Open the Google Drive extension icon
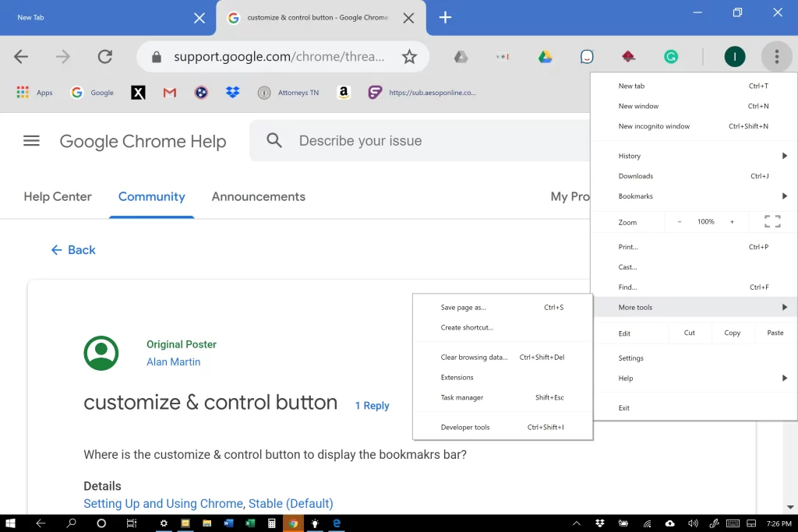This screenshot has width=798, height=532. [x=545, y=57]
